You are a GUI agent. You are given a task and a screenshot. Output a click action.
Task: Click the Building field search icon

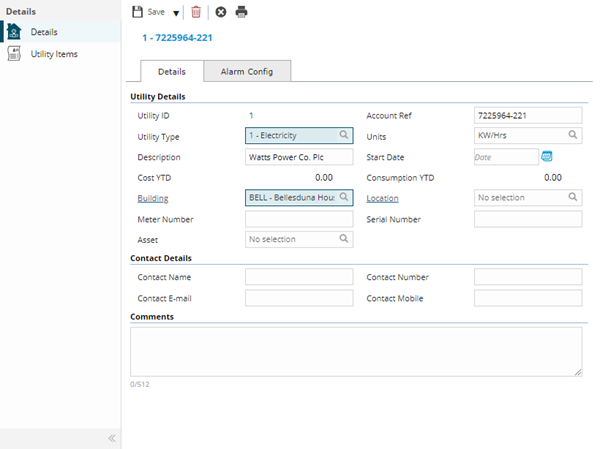tap(343, 198)
